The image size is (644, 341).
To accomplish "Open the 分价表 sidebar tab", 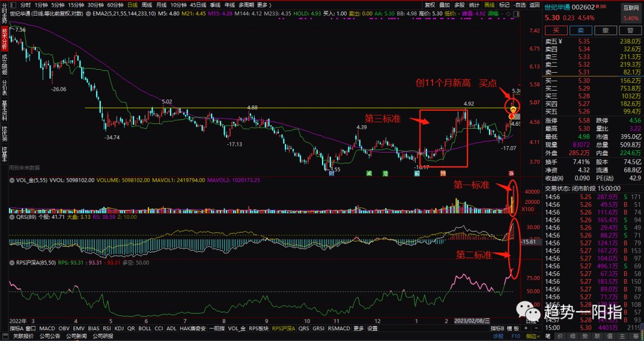I will [5, 88].
